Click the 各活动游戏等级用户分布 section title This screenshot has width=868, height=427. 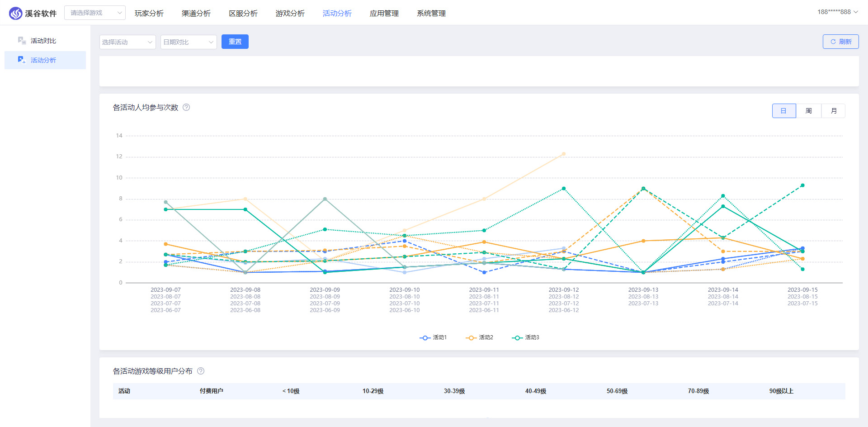pyautogui.click(x=153, y=371)
